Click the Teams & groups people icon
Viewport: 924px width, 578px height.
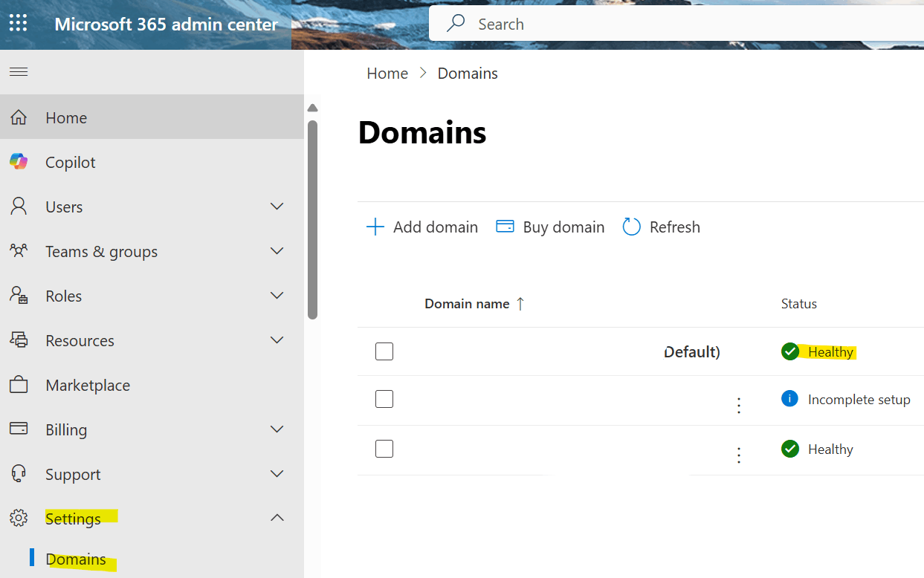[x=19, y=250]
